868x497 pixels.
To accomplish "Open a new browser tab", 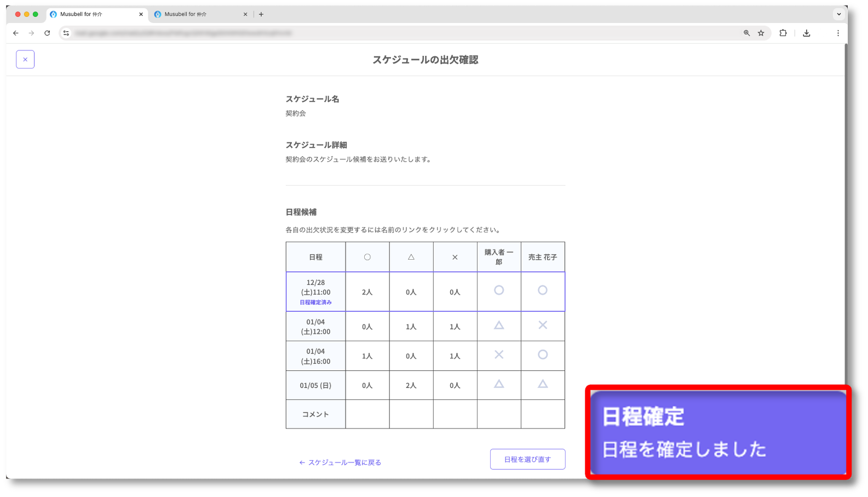I will click(x=261, y=14).
